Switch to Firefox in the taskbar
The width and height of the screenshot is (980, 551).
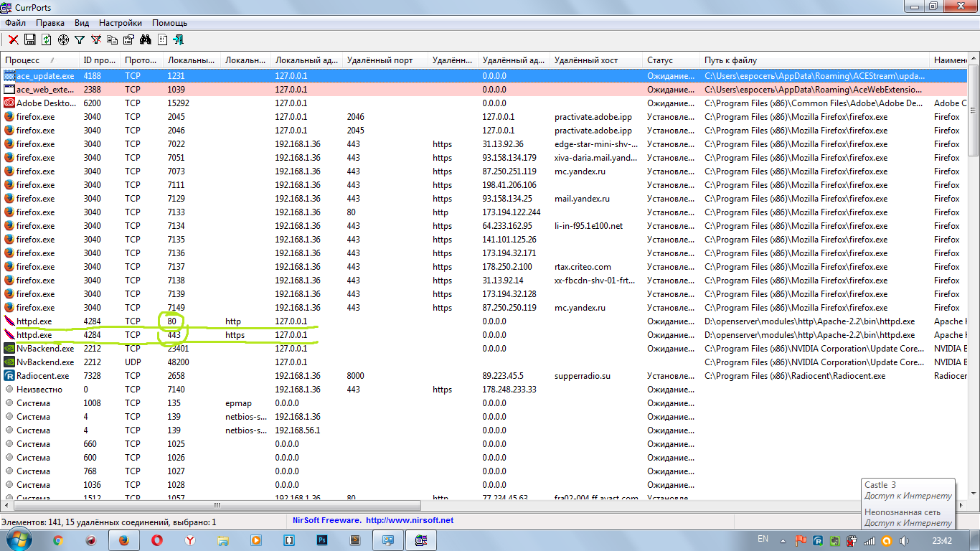coord(123,540)
